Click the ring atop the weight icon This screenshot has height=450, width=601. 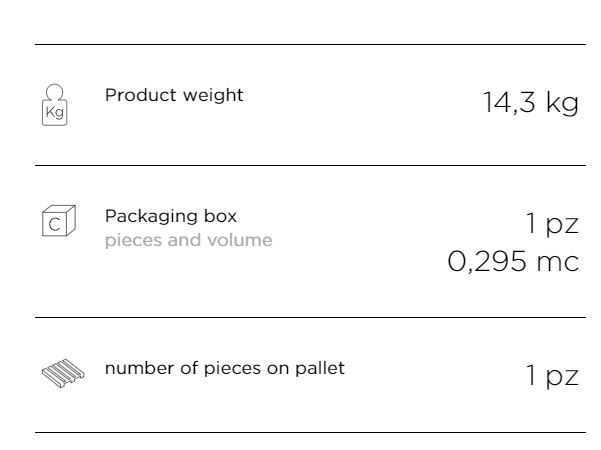coord(54,92)
